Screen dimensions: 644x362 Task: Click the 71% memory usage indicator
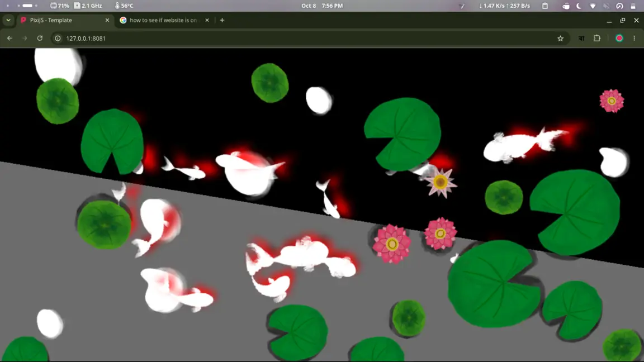(60, 6)
